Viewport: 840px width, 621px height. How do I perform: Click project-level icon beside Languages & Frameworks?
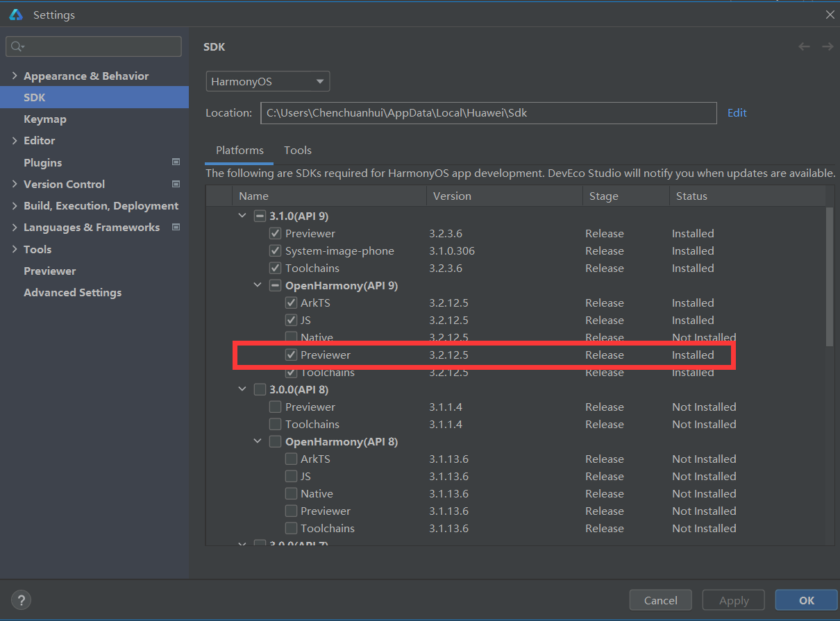coord(176,227)
